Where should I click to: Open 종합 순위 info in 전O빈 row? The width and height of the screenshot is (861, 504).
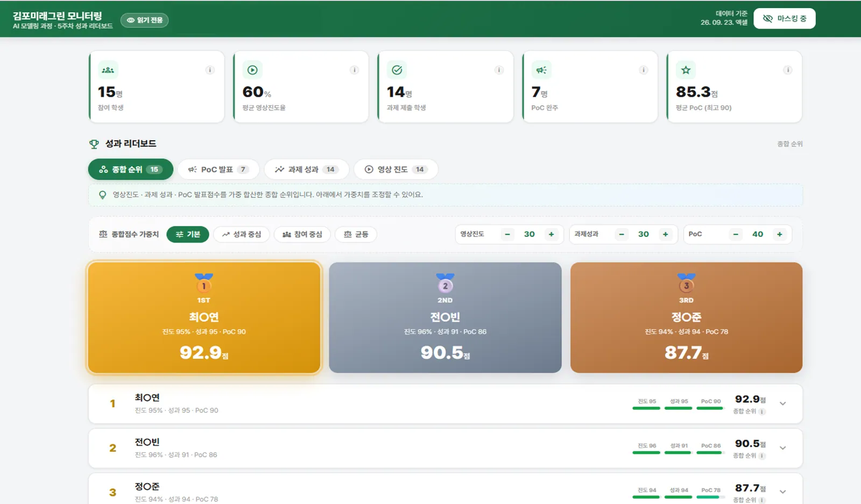762,456
